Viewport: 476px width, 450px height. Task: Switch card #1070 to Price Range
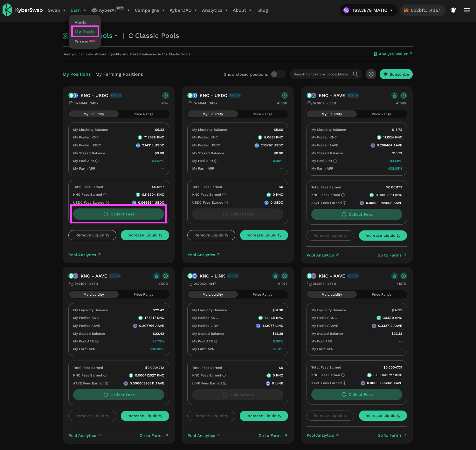coord(143,294)
